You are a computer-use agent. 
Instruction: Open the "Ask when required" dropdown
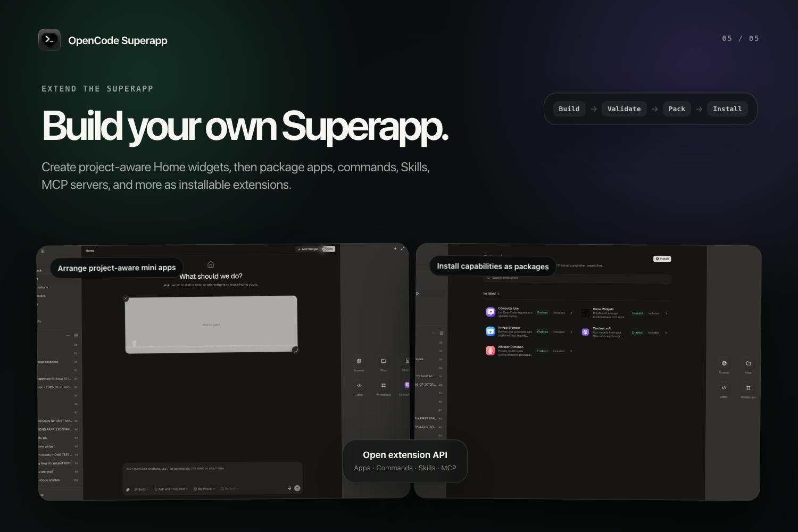(x=171, y=489)
